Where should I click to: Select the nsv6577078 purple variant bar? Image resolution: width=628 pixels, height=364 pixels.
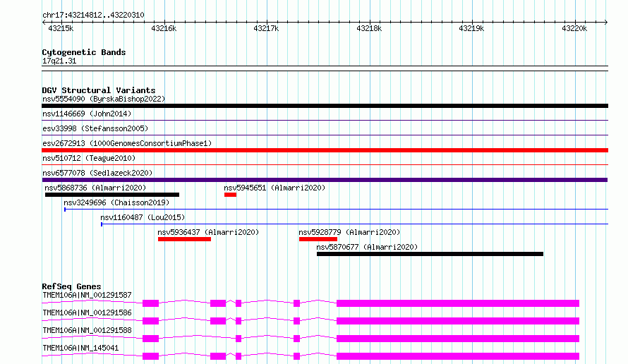(325, 180)
